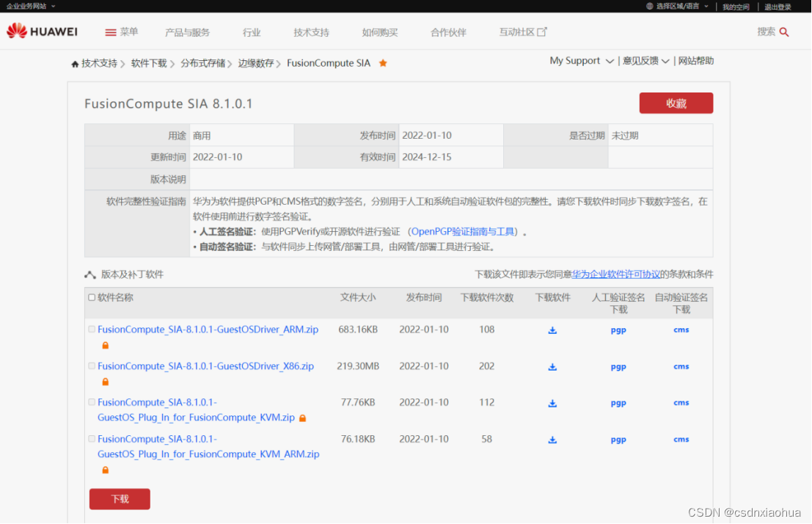Viewport: 812px width, 524px height.
Task: Open the 技术支持 nav menu
Action: [x=311, y=32]
